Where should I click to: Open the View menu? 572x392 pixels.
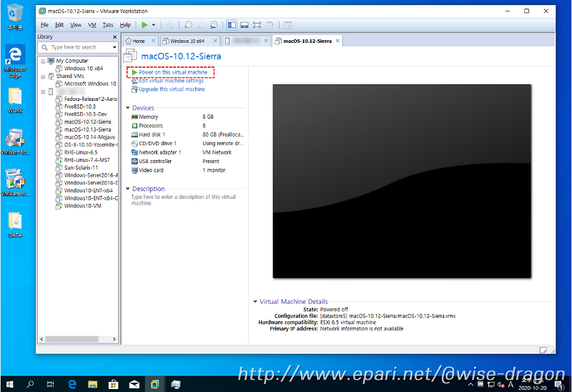pos(76,25)
